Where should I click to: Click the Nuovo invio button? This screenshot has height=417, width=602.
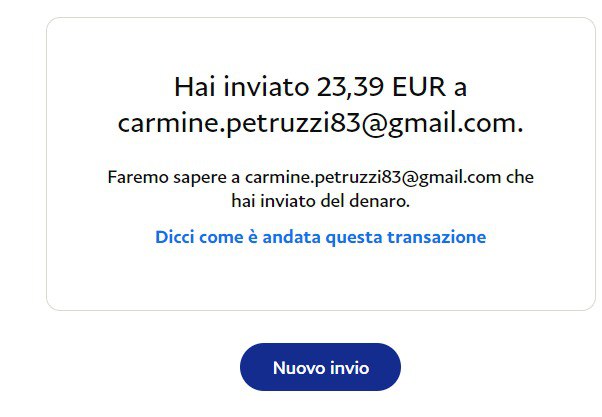pos(320,367)
